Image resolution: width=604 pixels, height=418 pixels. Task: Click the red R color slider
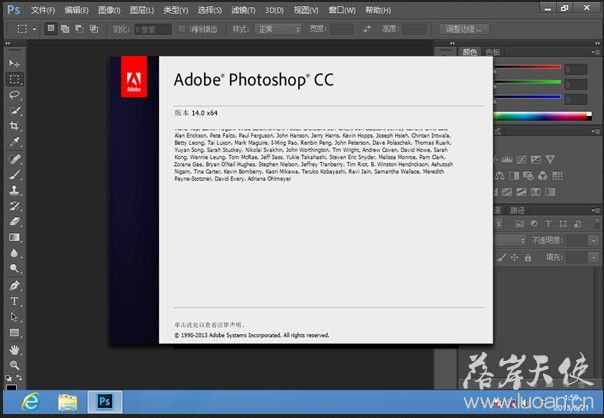(x=527, y=67)
